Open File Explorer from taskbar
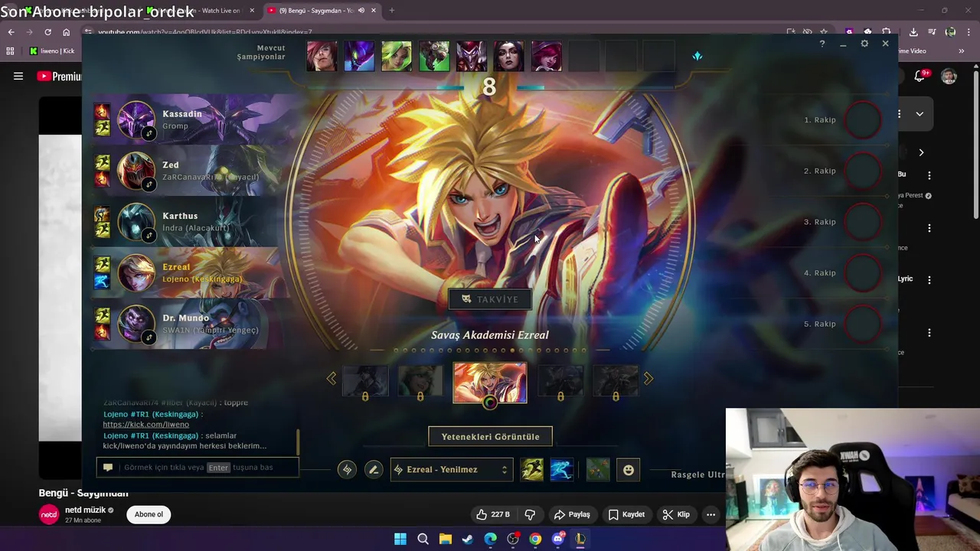Viewport: 980px width, 551px height. 446,540
